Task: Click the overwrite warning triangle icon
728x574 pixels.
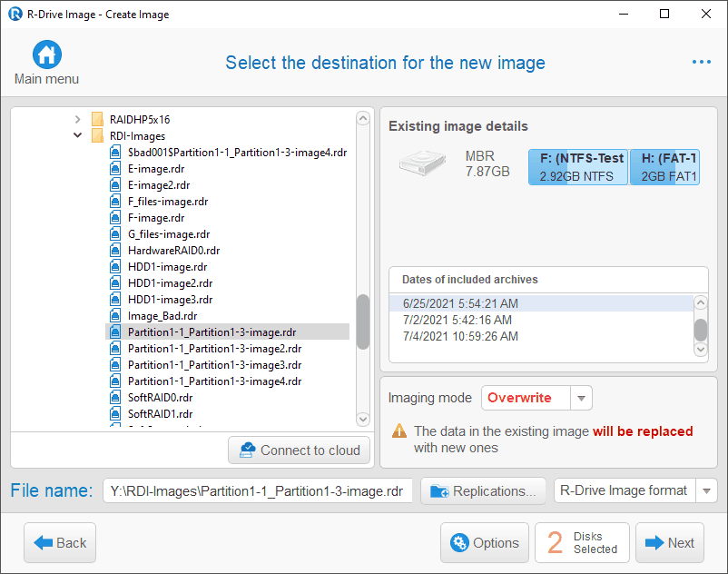Action: click(399, 431)
